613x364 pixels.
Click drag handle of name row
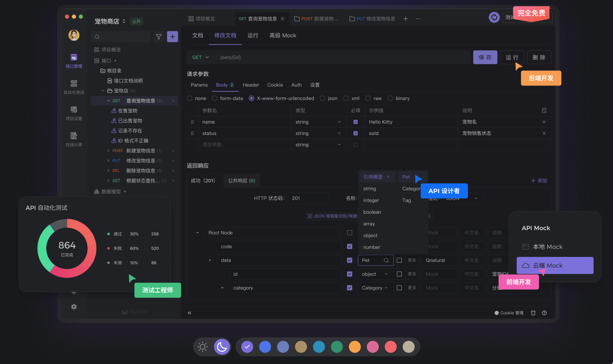point(192,122)
